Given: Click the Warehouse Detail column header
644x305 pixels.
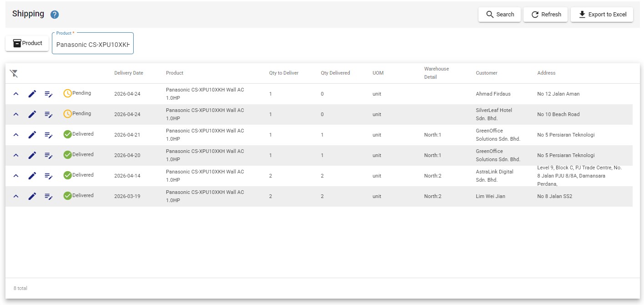Looking at the screenshot, I should pyautogui.click(x=437, y=73).
